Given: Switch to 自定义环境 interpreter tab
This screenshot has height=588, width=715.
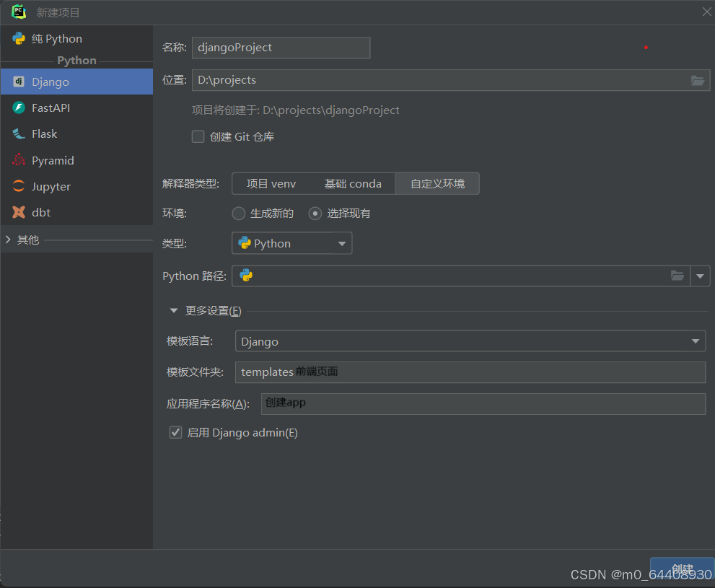Looking at the screenshot, I should 437,184.
